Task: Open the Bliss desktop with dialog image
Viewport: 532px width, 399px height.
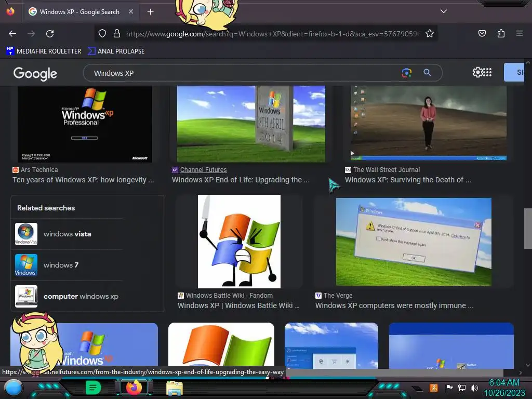Action: coord(331,345)
